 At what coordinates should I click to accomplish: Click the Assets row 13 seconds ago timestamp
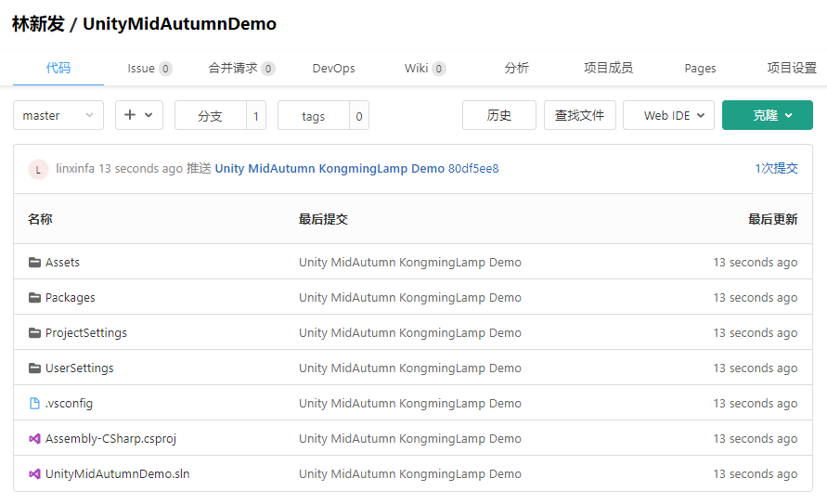point(756,263)
